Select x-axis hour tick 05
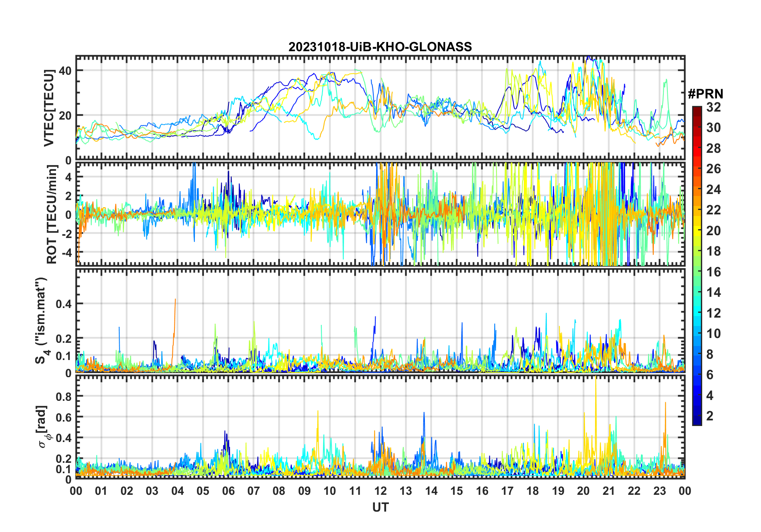The width and height of the screenshot is (761, 532). point(203,491)
